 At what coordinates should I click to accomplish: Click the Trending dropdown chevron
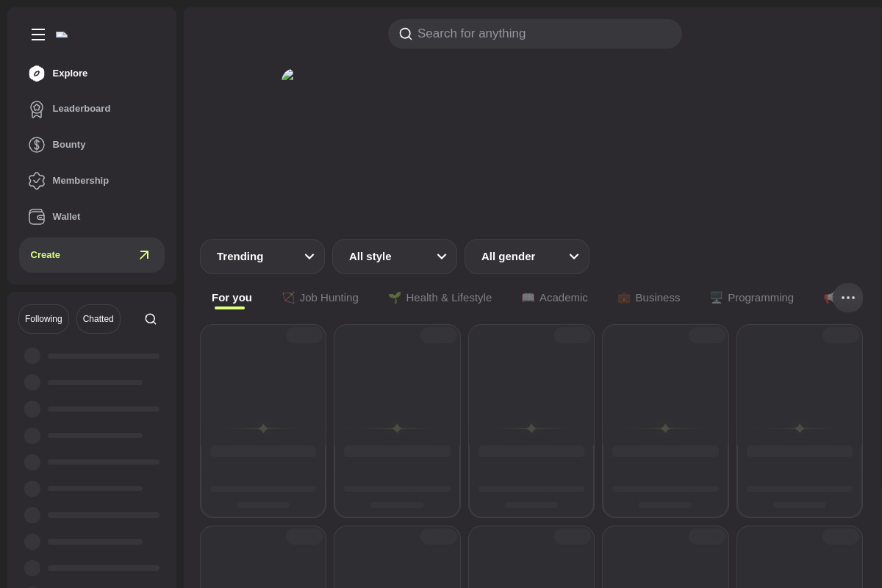(309, 257)
